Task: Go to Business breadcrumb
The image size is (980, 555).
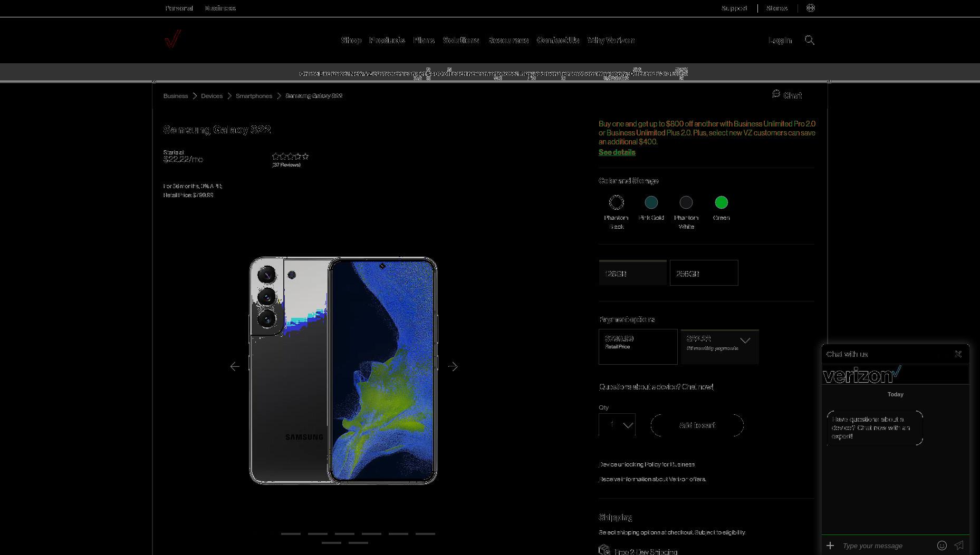Action: coord(176,96)
